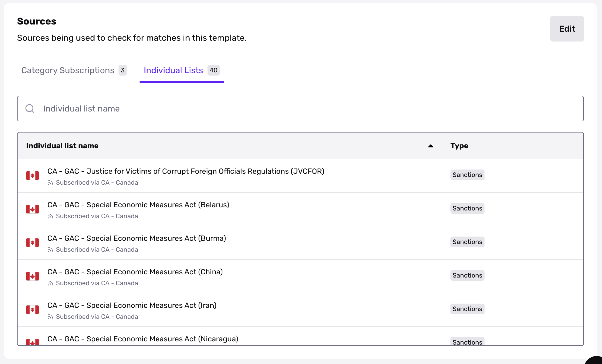
Task: Toggle the sort order on Individual list name column
Action: pos(431,146)
